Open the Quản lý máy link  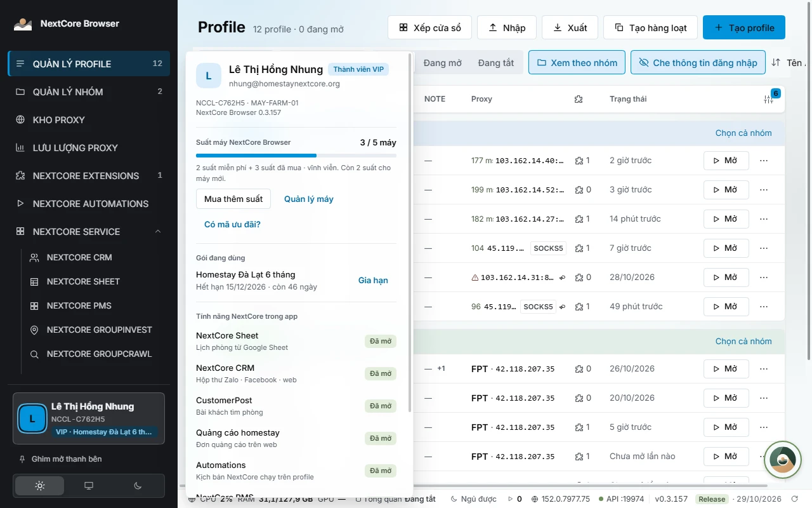(308, 199)
